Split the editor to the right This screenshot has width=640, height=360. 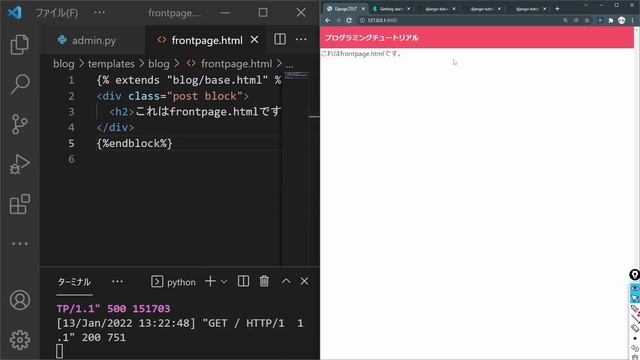point(280,40)
